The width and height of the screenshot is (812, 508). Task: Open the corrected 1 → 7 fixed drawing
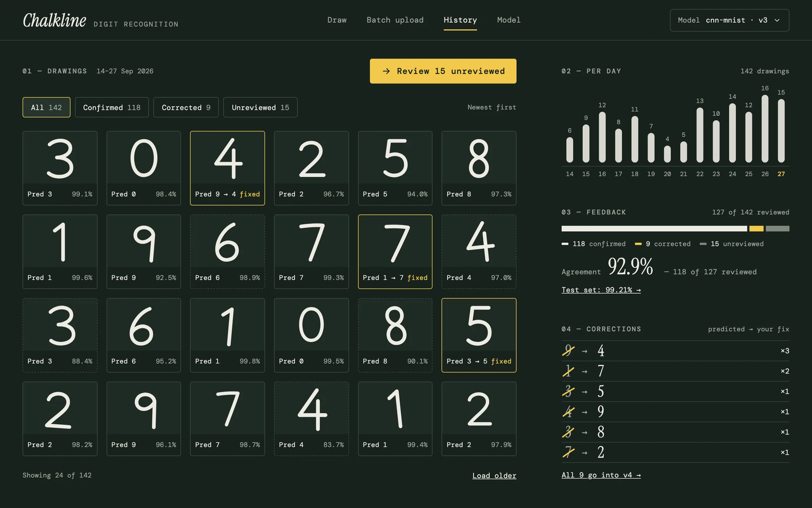click(x=395, y=252)
